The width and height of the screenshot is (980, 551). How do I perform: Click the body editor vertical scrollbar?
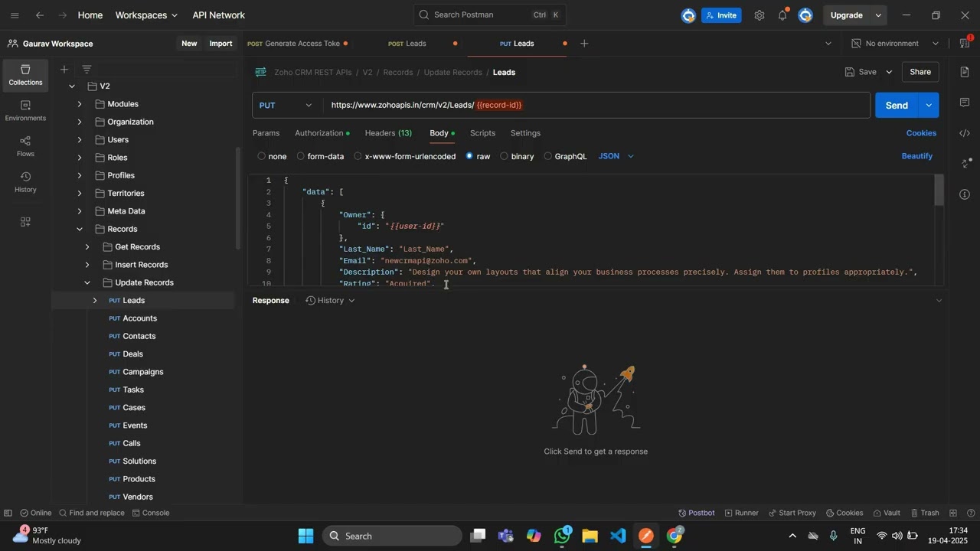pos(939,191)
